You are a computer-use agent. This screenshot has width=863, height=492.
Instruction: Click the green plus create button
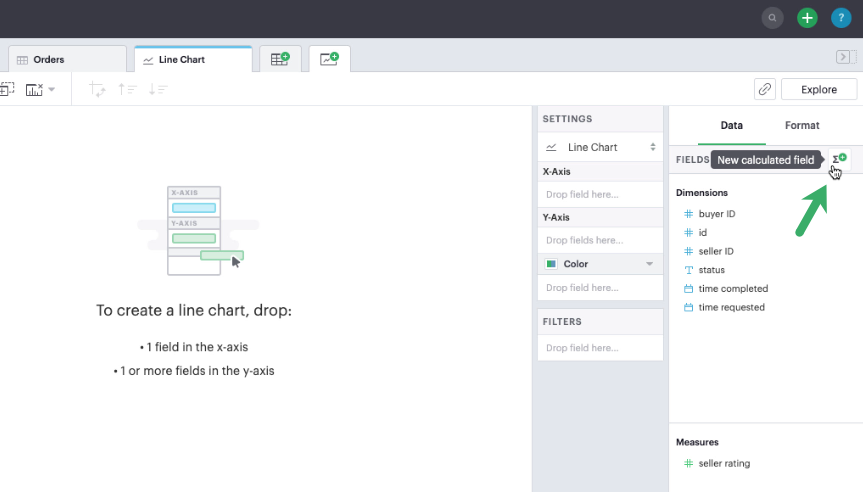click(x=806, y=18)
